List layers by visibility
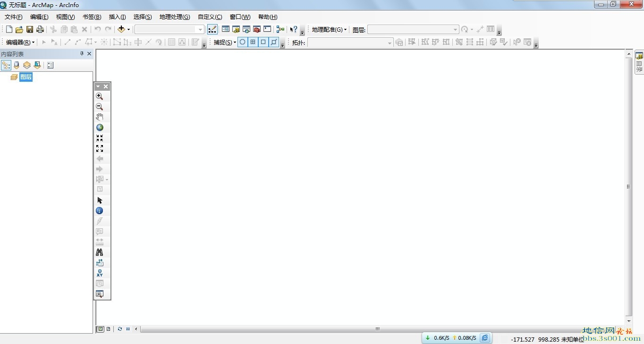The height and width of the screenshot is (344, 644). 27,65
